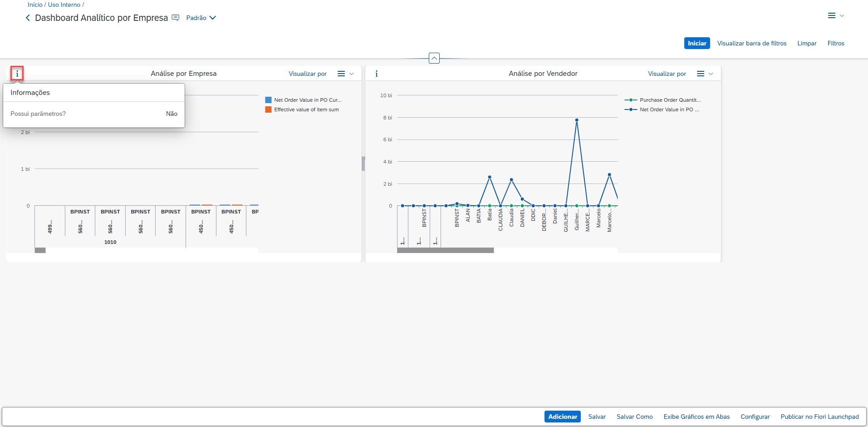The height and width of the screenshot is (427, 868).
Task: Click Publicar no Fiori Launchpad
Action: [x=819, y=417]
